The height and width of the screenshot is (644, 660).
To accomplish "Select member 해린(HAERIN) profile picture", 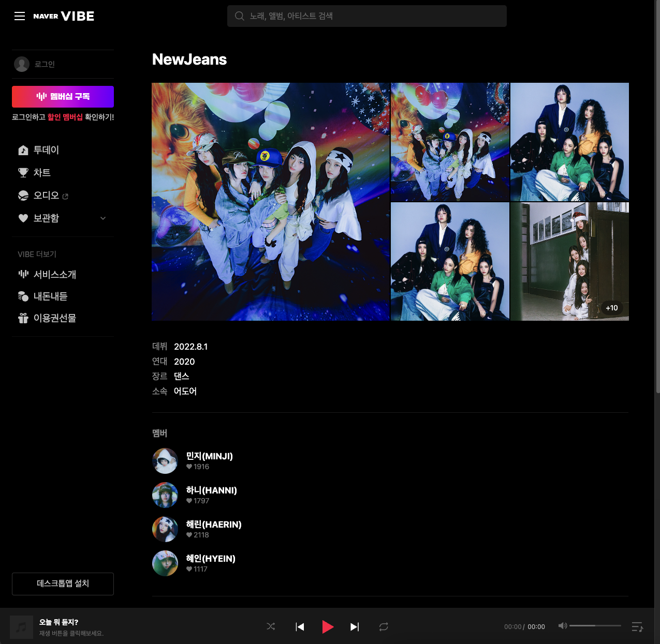I will point(165,529).
